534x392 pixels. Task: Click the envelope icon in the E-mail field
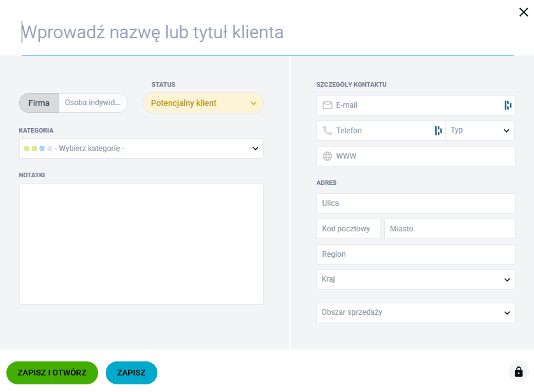[329, 105]
